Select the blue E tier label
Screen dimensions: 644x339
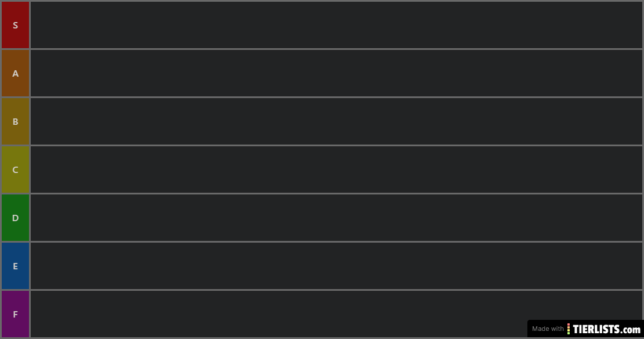pos(15,266)
